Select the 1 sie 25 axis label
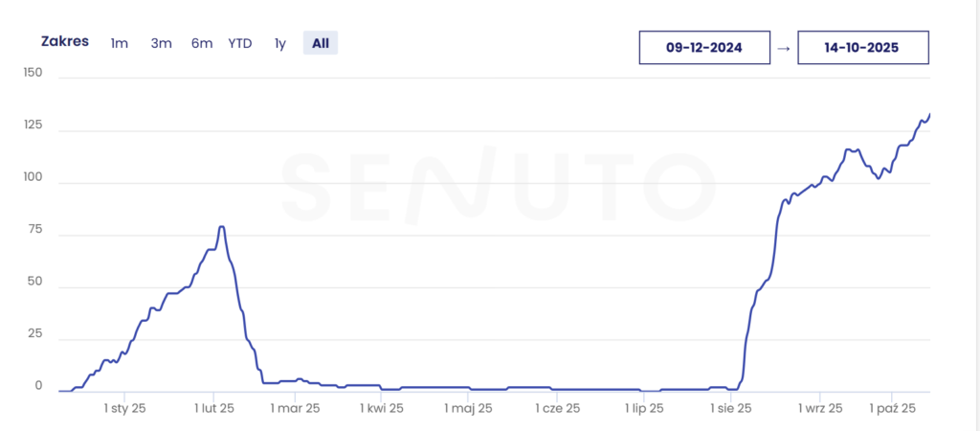This screenshot has width=980, height=431. pyautogui.click(x=730, y=409)
